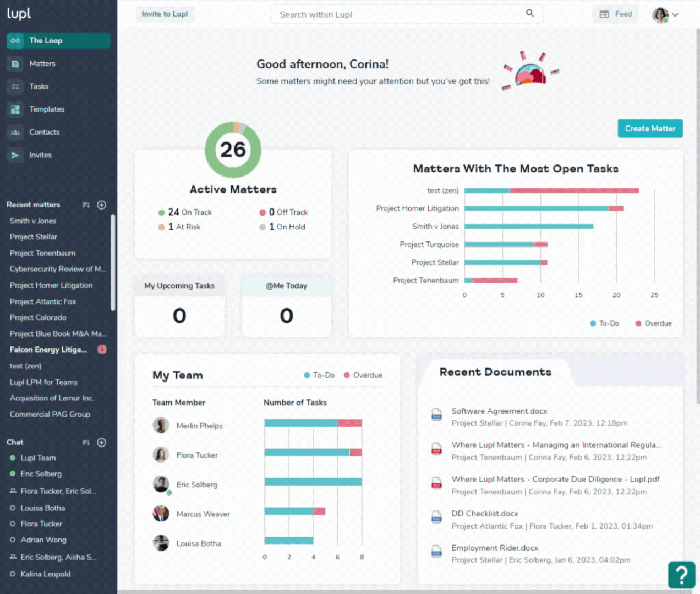Toggle Overdue legend in Matters chart
Viewport: 700px width, 594px height.
pos(653,323)
